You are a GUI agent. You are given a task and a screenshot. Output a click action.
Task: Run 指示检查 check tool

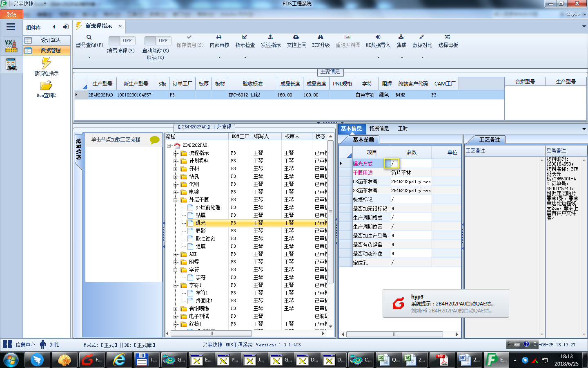pyautogui.click(x=245, y=37)
